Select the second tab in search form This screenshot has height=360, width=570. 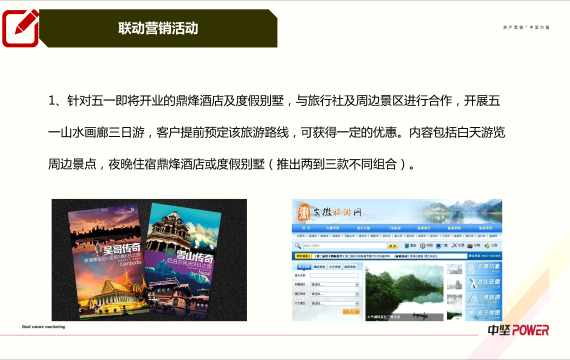coord(319,267)
